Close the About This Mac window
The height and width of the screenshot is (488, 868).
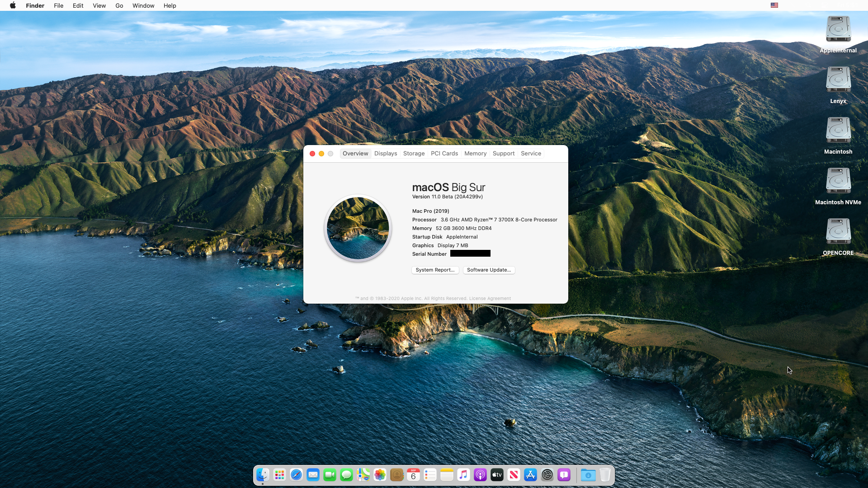click(312, 154)
